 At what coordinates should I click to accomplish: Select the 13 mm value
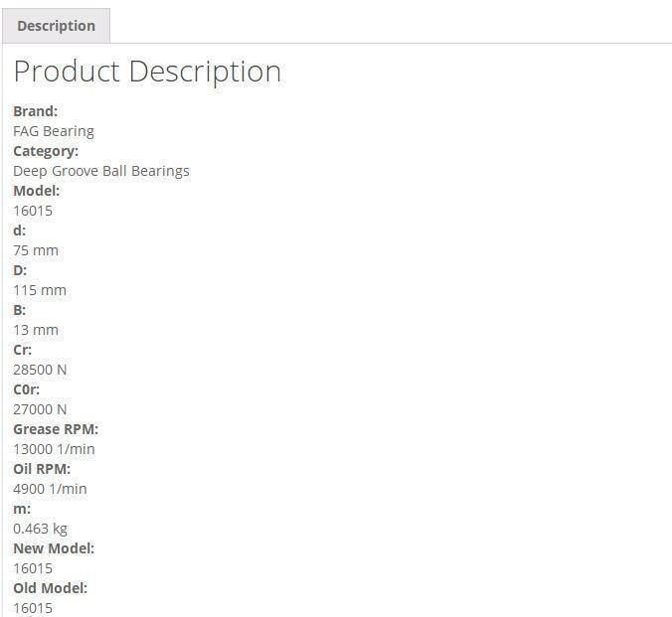tap(36, 330)
